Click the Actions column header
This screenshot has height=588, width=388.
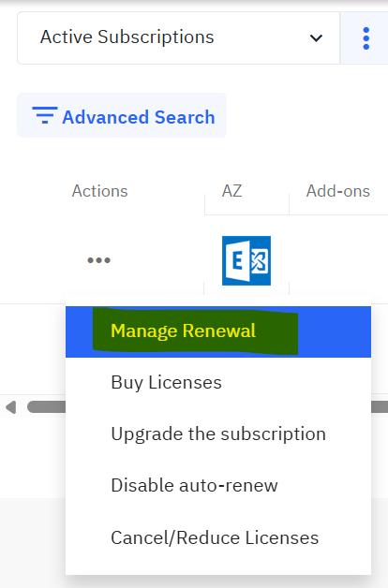coord(100,191)
